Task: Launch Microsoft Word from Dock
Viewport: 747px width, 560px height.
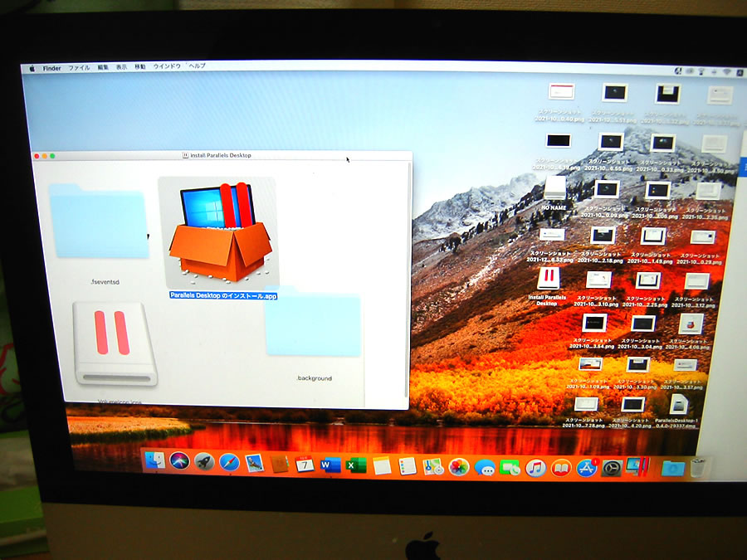Action: (330, 465)
